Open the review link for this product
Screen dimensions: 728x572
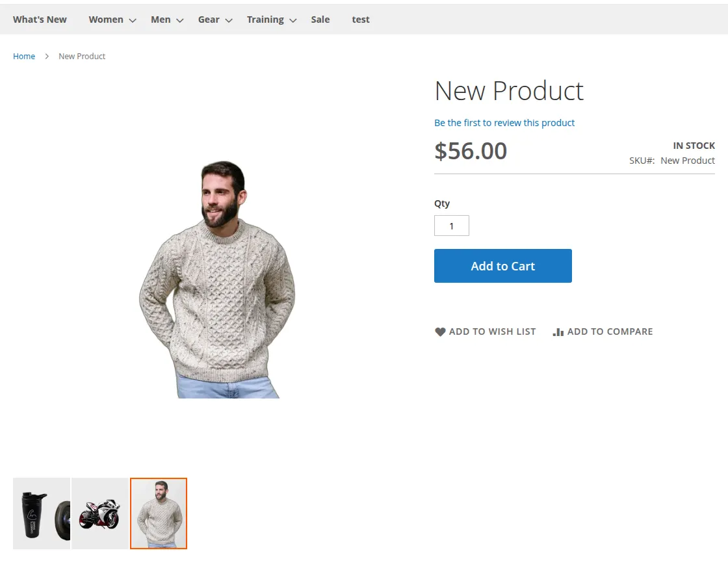pos(504,123)
